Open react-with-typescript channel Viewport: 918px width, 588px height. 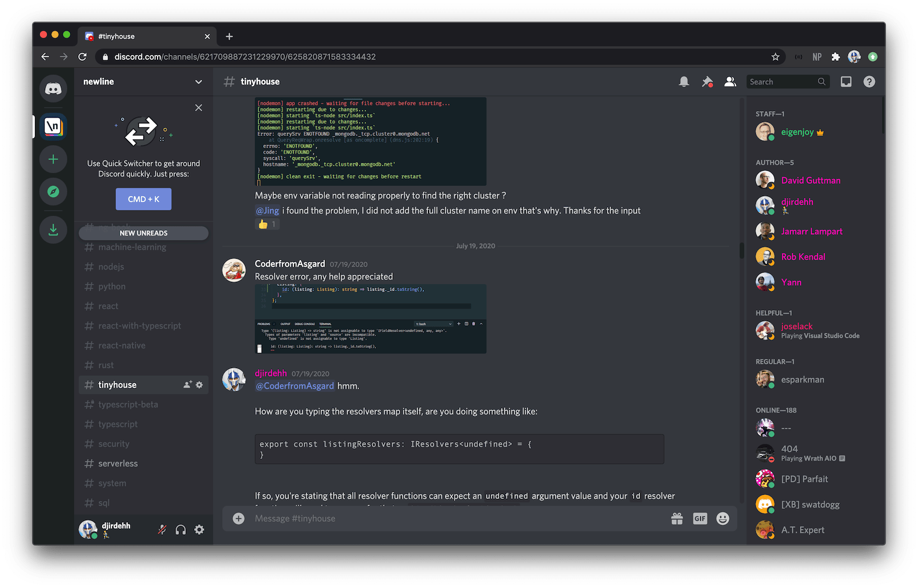(144, 326)
